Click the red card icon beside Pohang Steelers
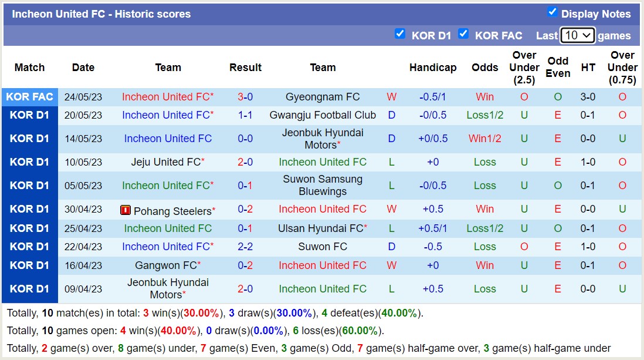644x360 pixels. point(126,209)
